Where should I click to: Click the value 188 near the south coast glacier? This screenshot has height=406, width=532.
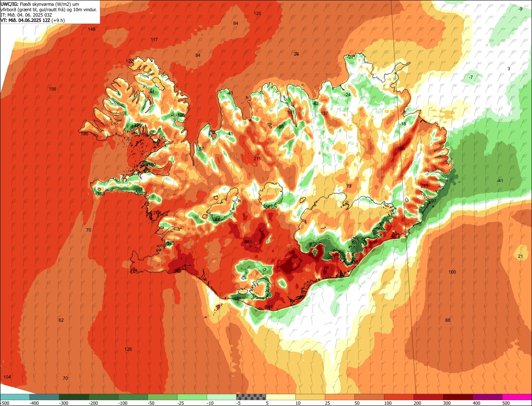pyautogui.click(x=237, y=298)
